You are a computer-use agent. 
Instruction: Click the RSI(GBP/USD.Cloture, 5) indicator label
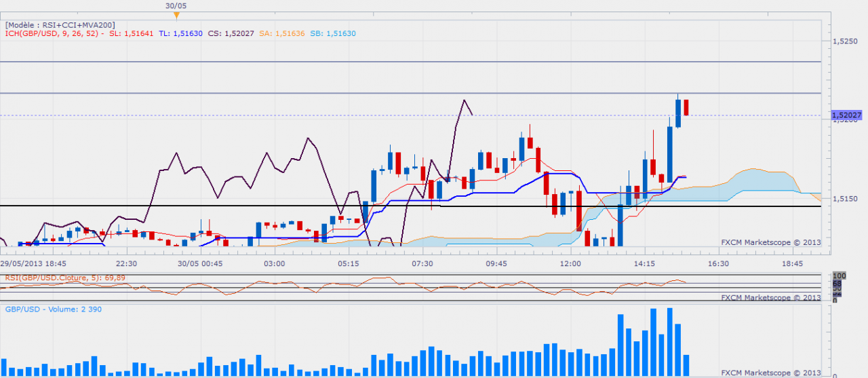[56, 277]
